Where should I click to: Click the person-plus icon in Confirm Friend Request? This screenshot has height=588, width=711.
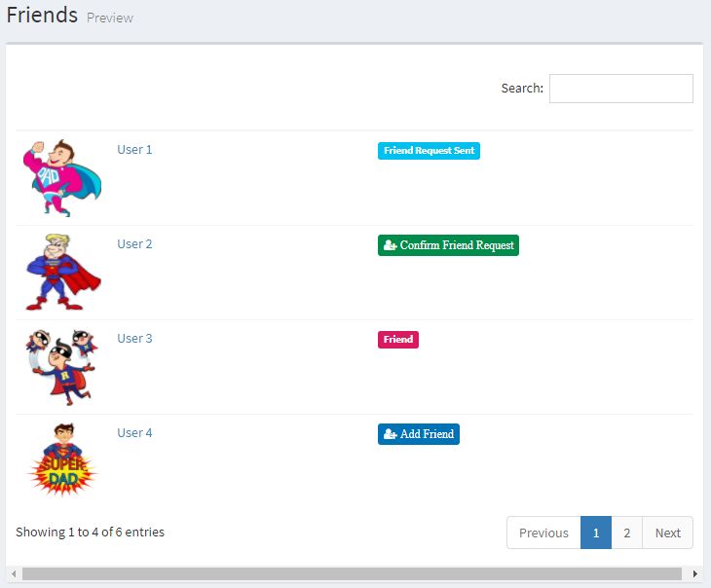390,245
